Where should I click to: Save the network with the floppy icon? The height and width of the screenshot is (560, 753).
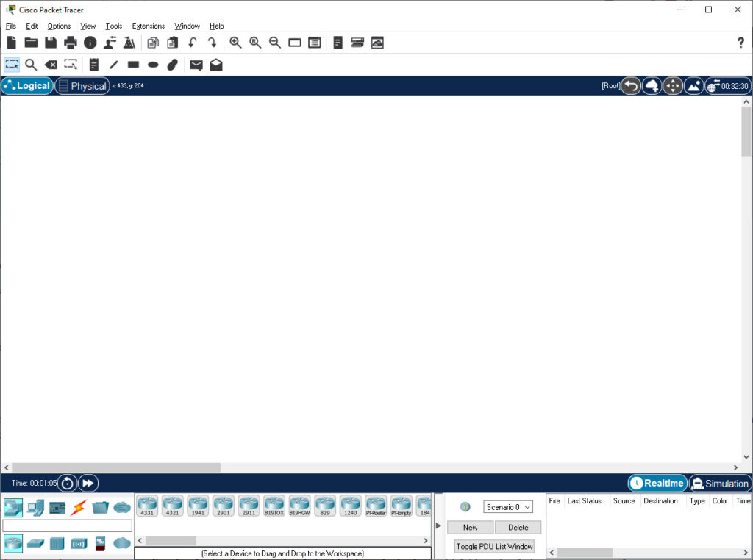51,43
